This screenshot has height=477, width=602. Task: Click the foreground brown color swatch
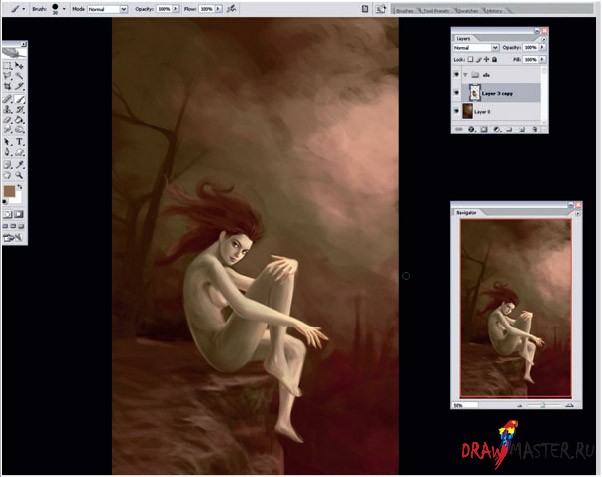tap(9, 191)
